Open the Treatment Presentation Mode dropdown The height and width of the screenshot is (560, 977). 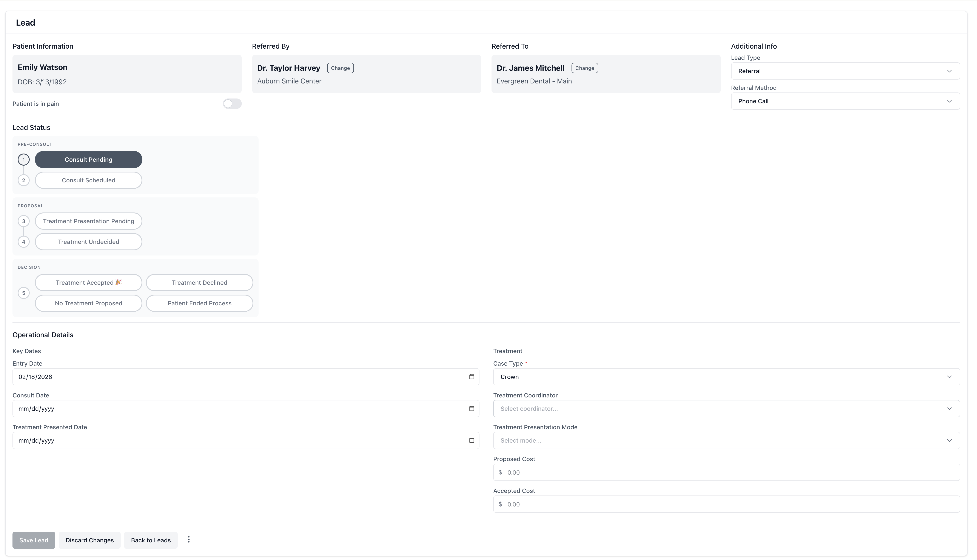pos(726,440)
